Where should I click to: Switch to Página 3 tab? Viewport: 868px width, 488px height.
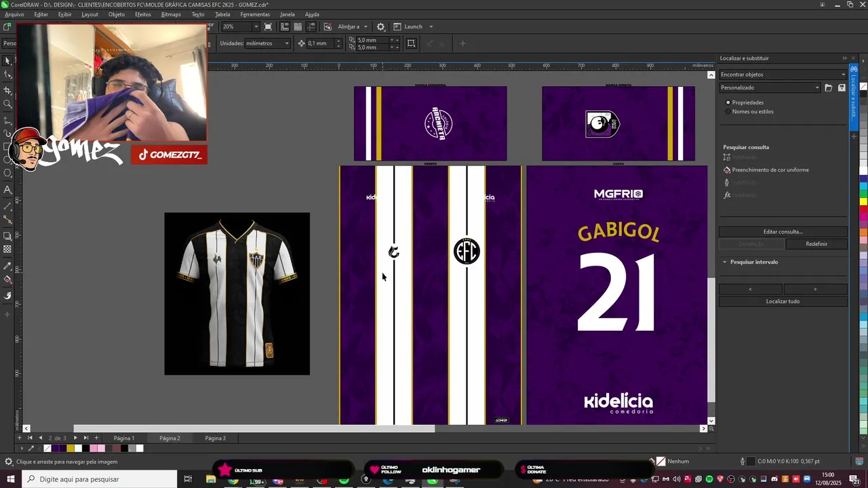click(215, 438)
